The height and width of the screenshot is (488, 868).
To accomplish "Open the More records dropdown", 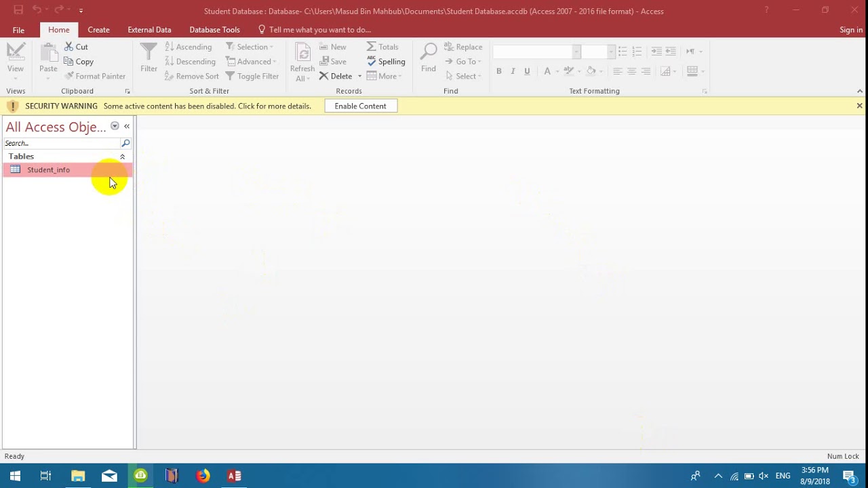I will (x=384, y=76).
